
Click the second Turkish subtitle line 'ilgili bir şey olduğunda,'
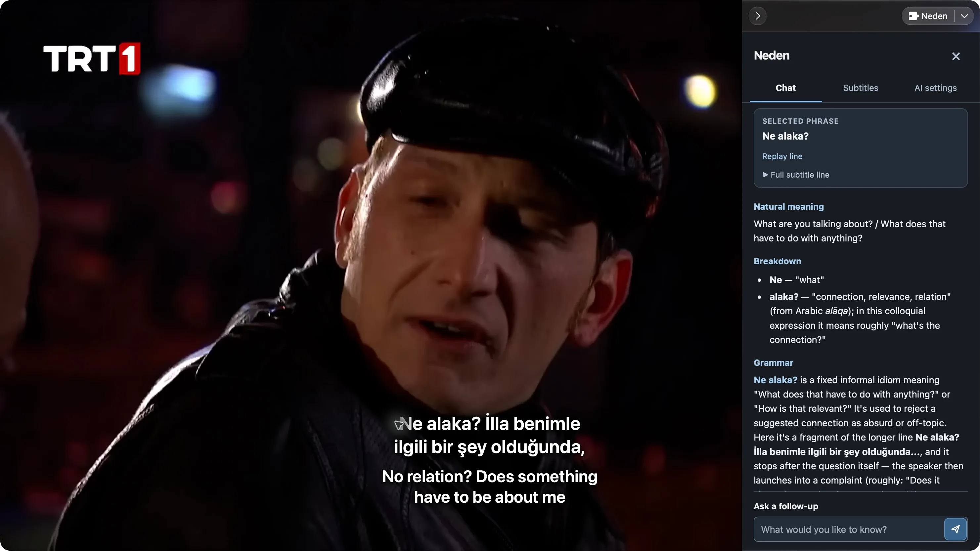coord(489,447)
